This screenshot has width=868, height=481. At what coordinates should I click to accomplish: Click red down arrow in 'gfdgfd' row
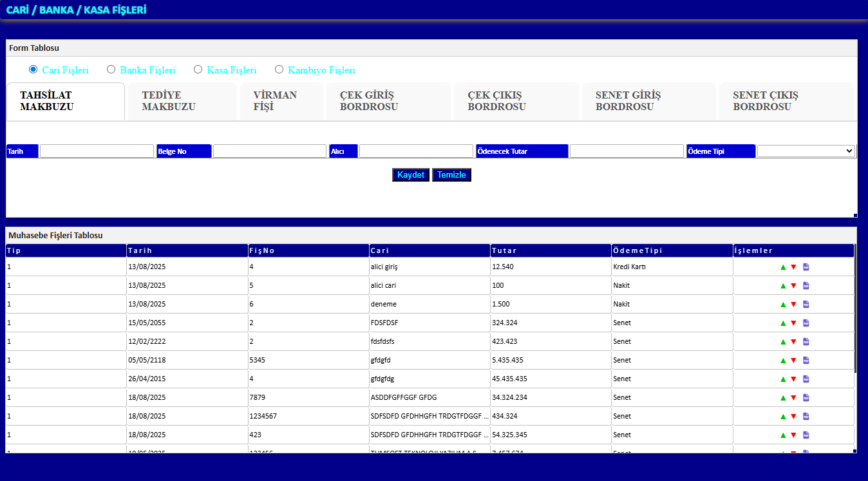point(793,361)
